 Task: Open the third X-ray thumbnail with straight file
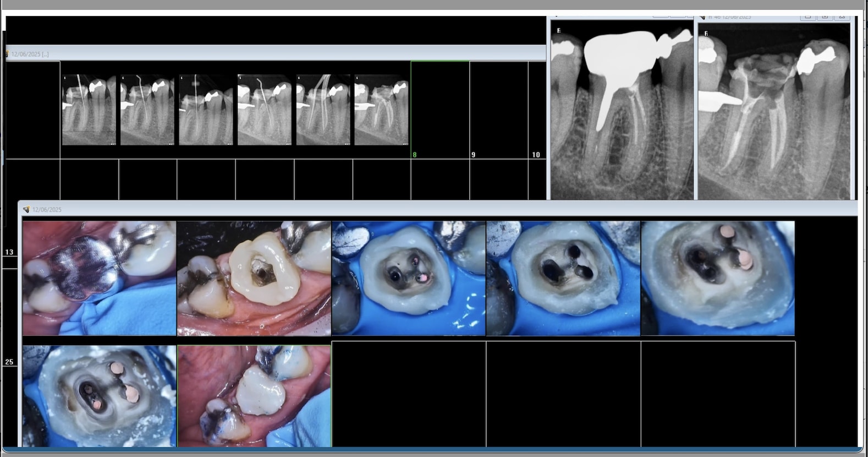[x=206, y=110]
